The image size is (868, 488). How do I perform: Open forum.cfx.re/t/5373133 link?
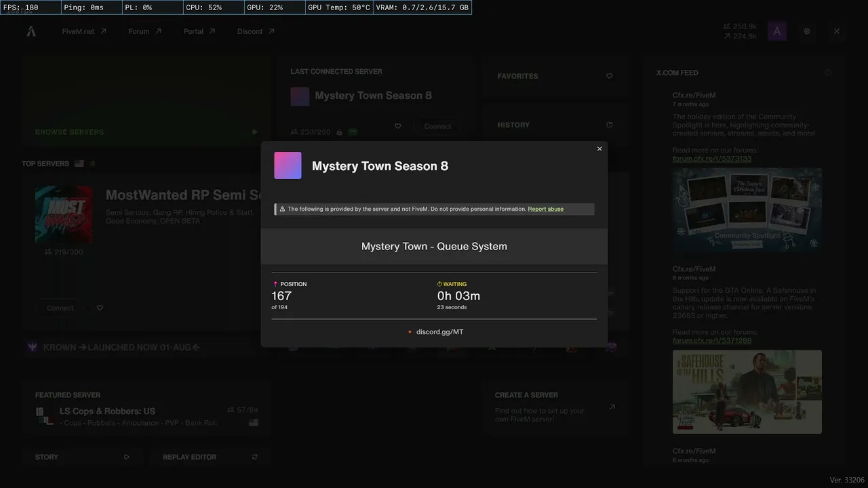(x=712, y=159)
